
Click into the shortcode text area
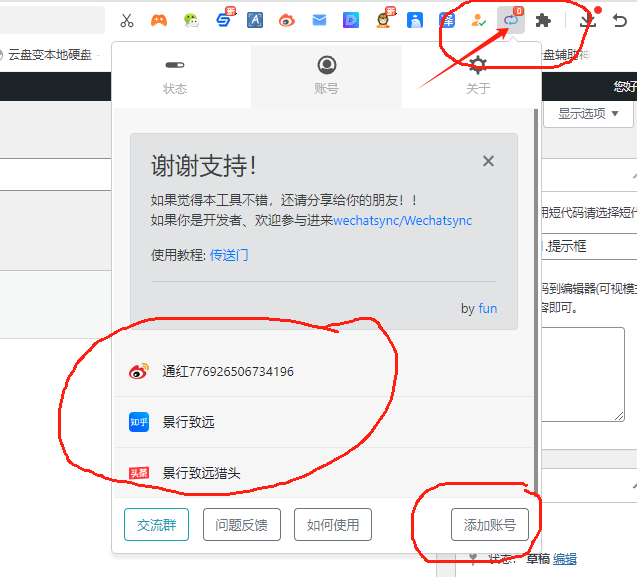tap(583, 374)
